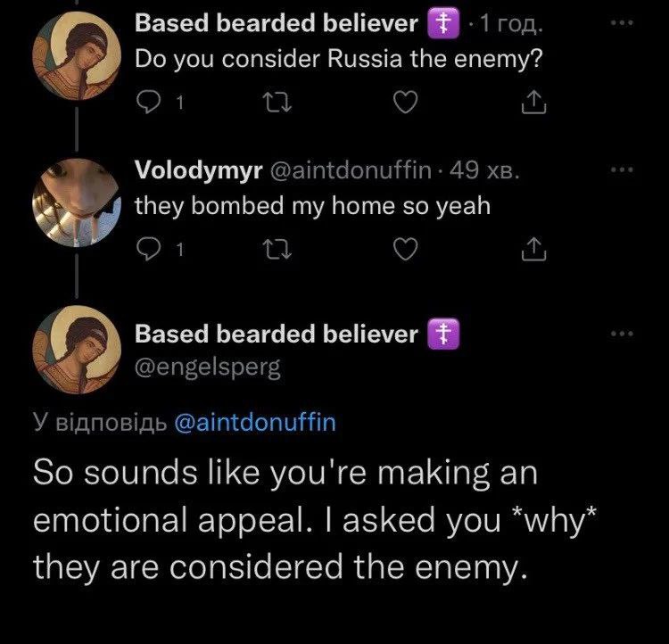Reply to the 'Do you consider Russia' tweet

(149, 104)
